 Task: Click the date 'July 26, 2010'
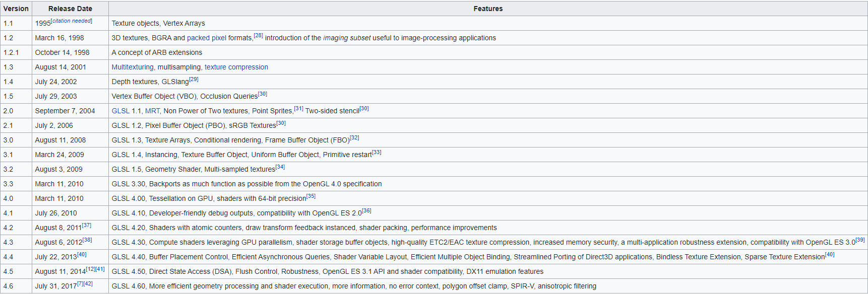(56, 213)
